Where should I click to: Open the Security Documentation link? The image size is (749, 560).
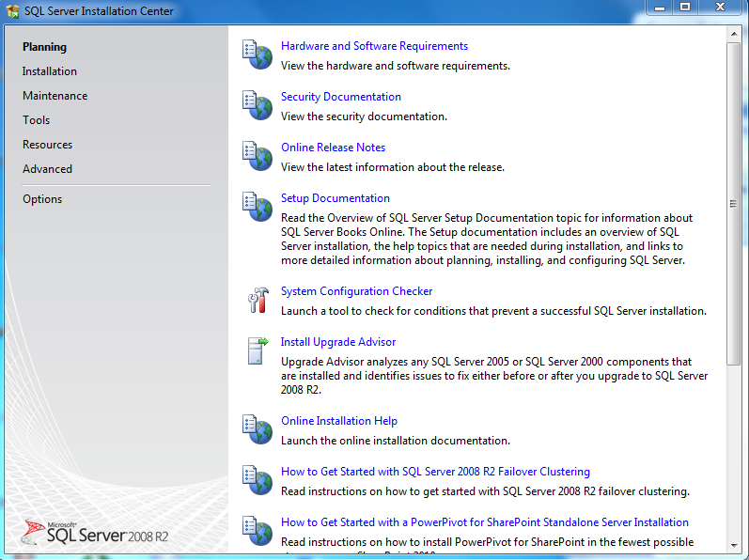click(x=340, y=97)
